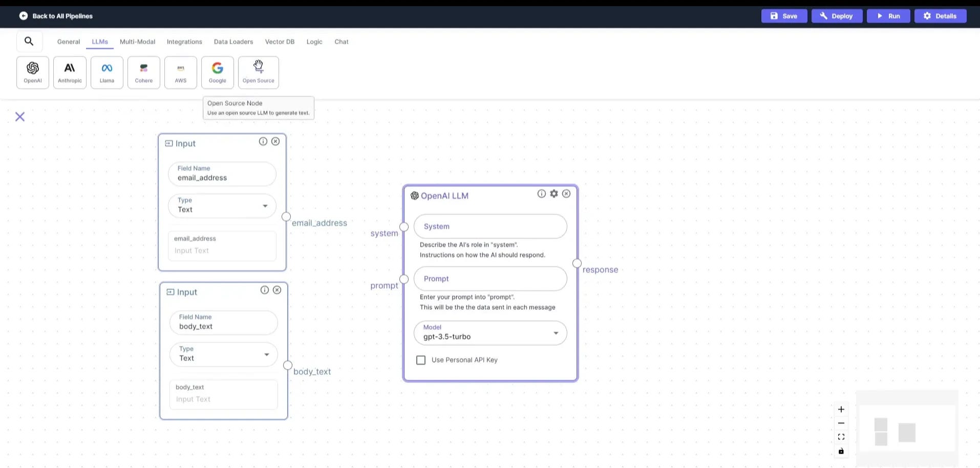The height and width of the screenshot is (468, 980).
Task: Click fit-view control near the minimap
Action: [841, 437]
